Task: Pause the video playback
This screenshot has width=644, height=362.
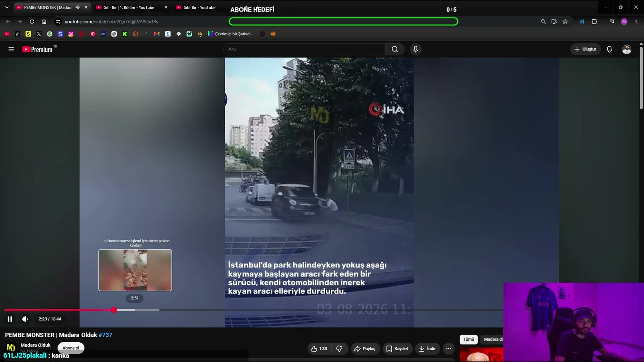Action: tap(10, 319)
